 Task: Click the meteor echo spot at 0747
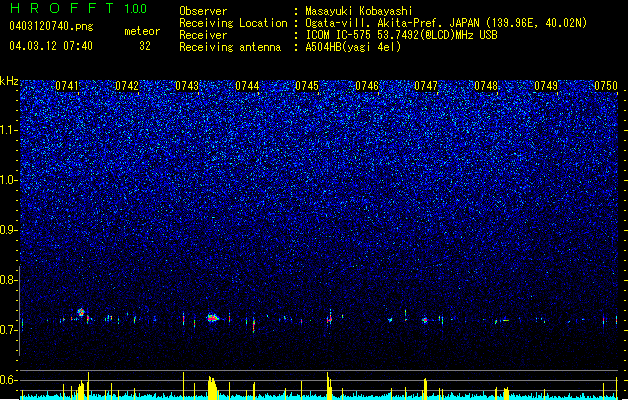(x=424, y=320)
